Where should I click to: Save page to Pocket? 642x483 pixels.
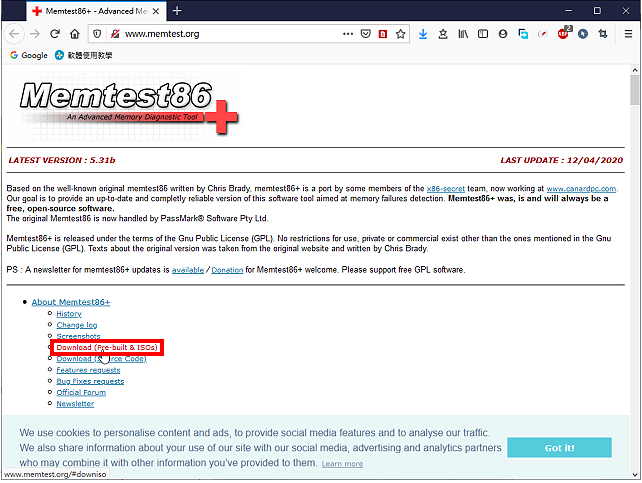click(365, 34)
